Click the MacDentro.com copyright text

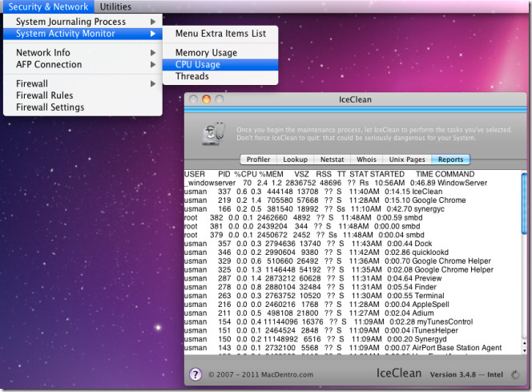tap(260, 374)
